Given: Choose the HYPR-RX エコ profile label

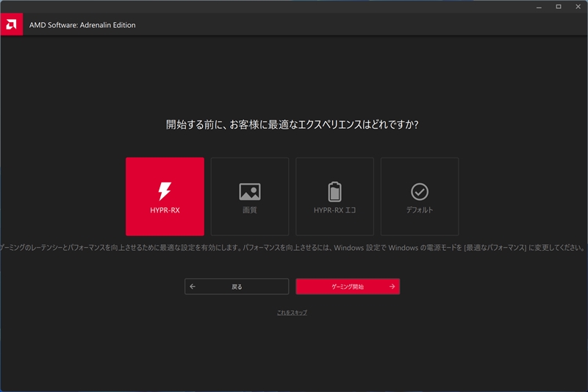Looking at the screenshot, I should click(x=334, y=210).
